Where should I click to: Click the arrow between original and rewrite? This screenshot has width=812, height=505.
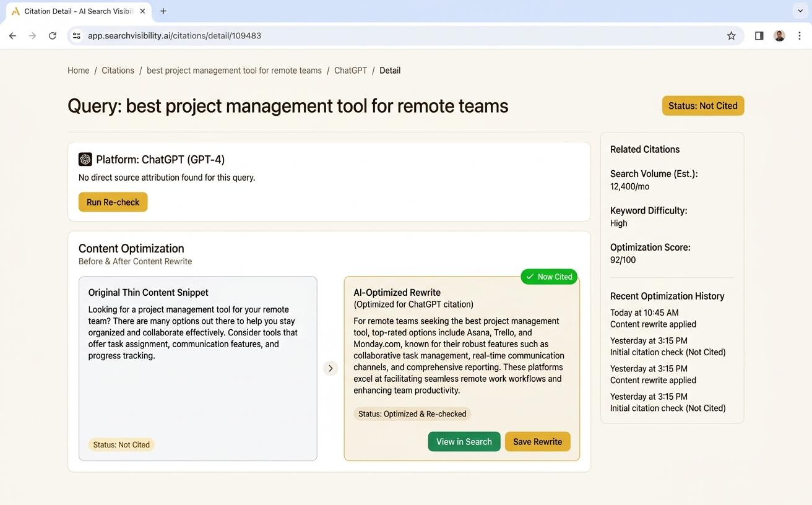coord(330,368)
